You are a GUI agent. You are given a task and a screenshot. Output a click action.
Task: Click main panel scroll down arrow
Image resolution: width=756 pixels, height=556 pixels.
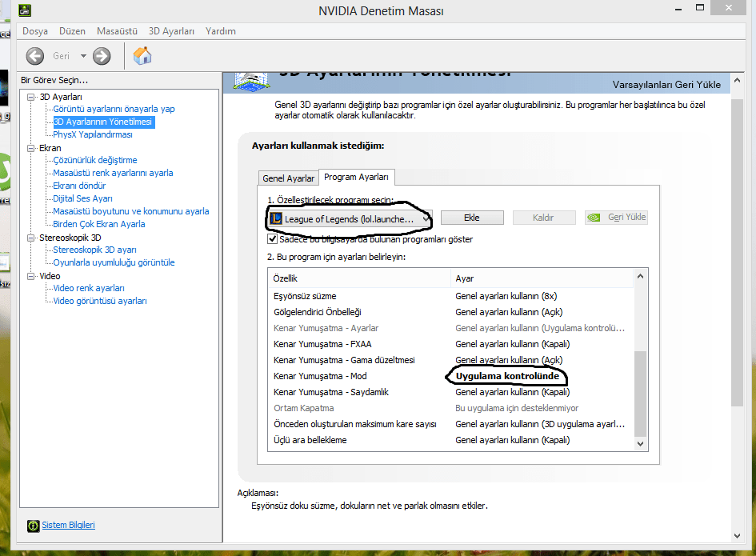737,535
